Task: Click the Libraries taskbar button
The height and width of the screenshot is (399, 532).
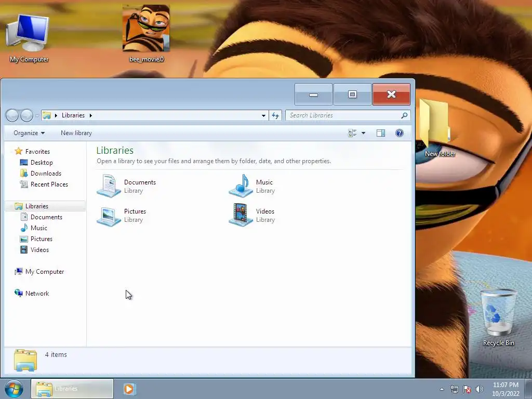Action: [72, 389]
